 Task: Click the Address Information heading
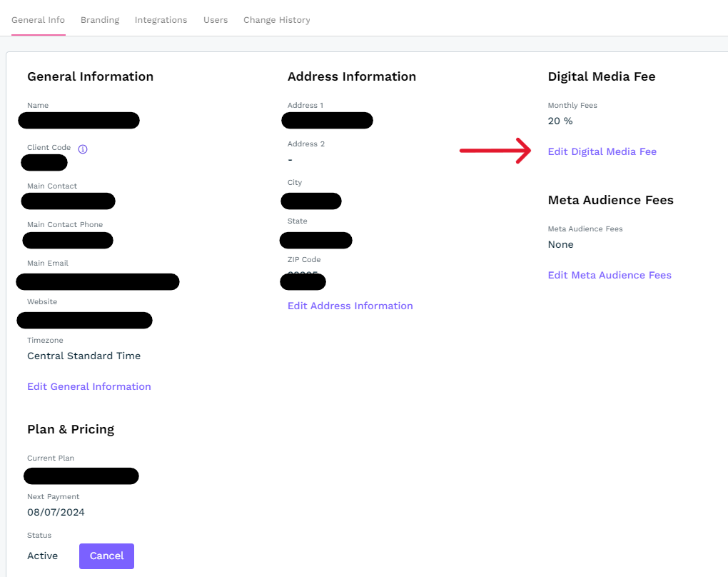click(351, 76)
